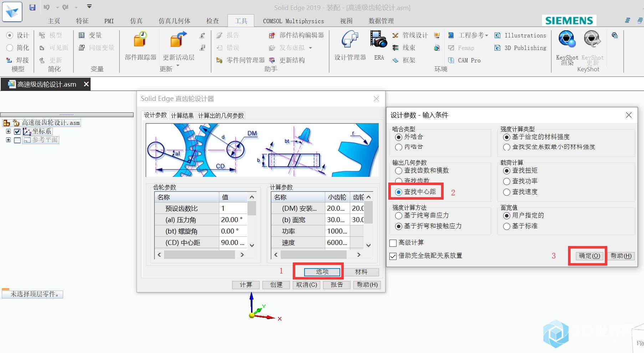
Task: Open Illustrations tool
Action: (520, 35)
